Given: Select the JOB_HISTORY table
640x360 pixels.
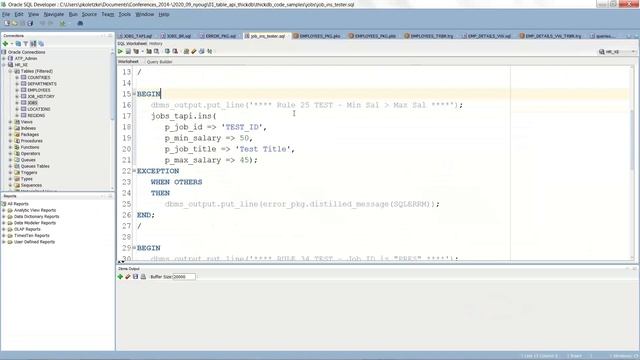Looking at the screenshot, I should coord(41,96).
